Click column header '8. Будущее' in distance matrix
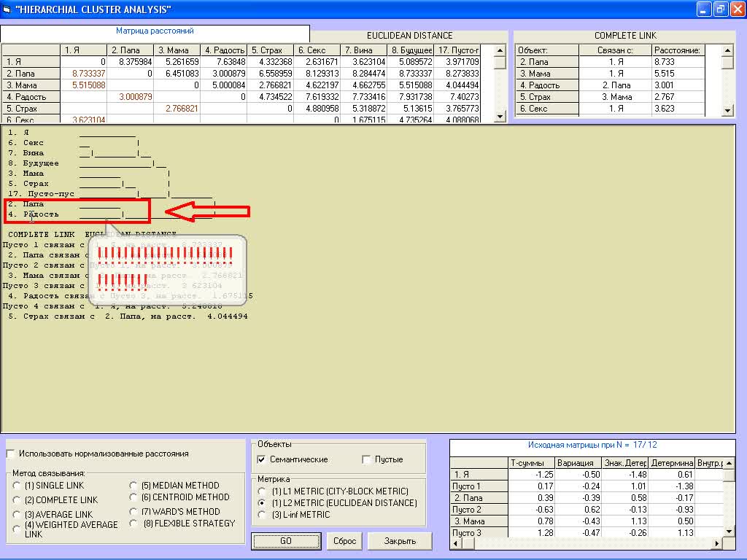 [x=411, y=50]
